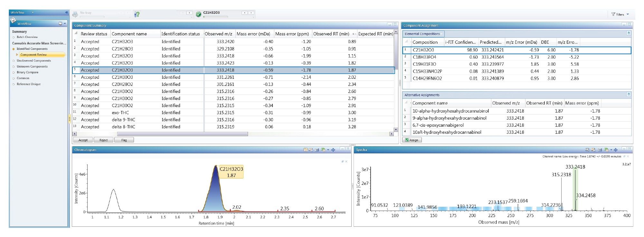Click the C21H32O3 1.87 peak label
This screenshot has width=644, height=237.
231,172
